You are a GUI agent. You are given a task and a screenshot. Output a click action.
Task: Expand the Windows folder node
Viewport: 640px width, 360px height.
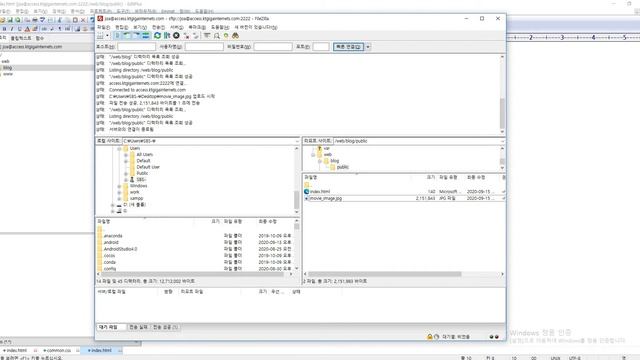(x=119, y=186)
